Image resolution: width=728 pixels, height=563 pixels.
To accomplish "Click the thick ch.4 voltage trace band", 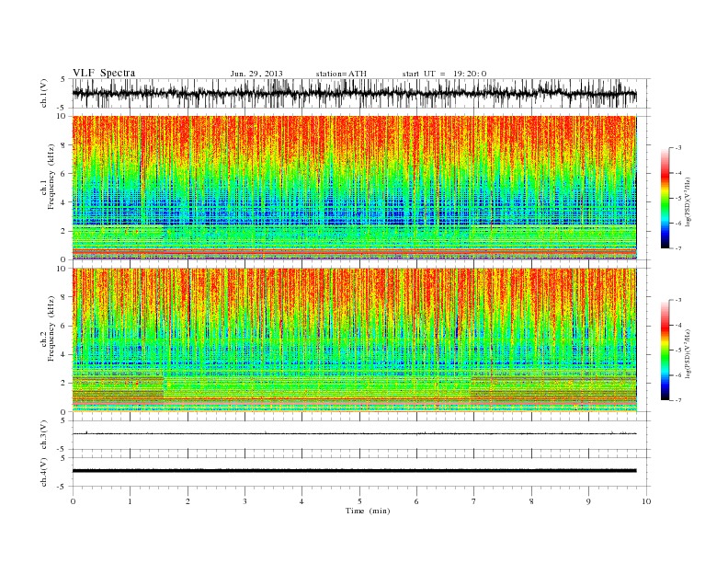I will pos(354,471).
